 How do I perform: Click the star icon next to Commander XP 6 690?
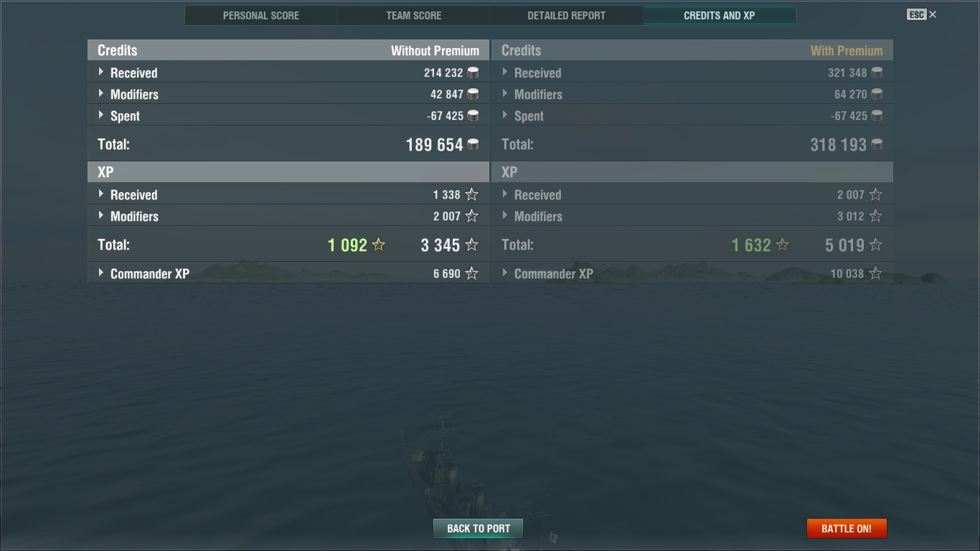coord(471,273)
